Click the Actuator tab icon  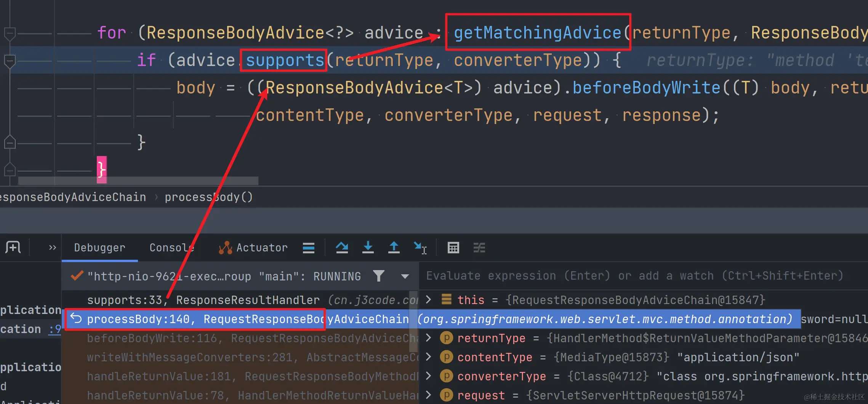(x=226, y=248)
